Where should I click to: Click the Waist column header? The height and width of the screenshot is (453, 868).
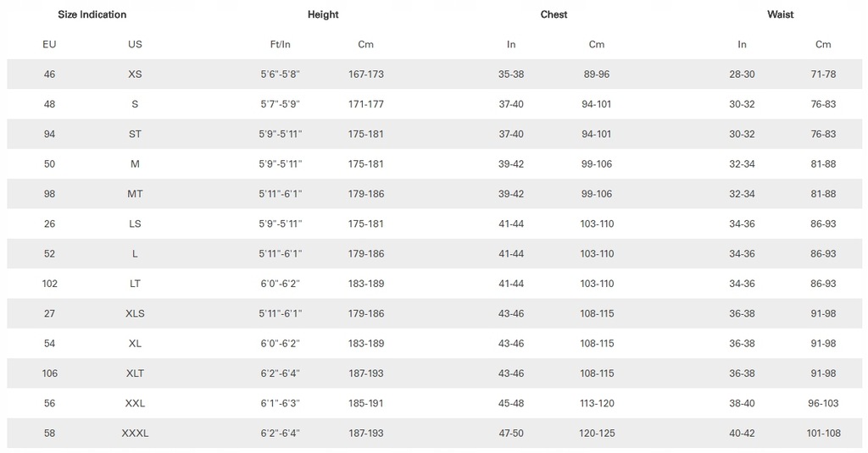tap(780, 14)
